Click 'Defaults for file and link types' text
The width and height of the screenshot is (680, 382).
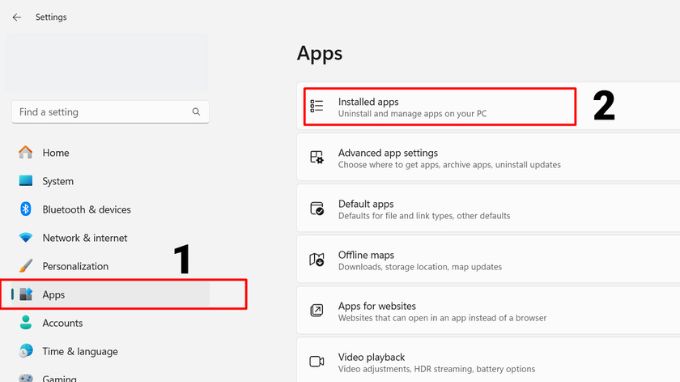tap(424, 216)
